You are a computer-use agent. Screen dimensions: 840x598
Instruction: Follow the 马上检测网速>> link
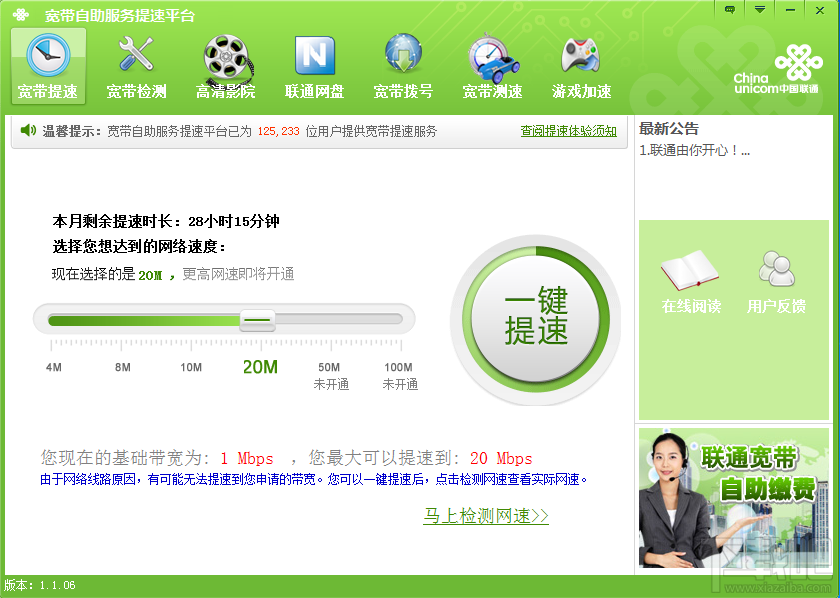click(486, 515)
